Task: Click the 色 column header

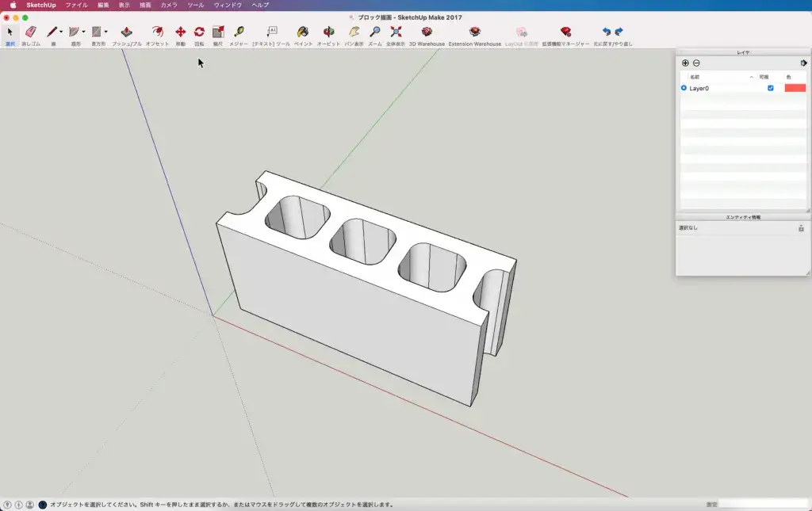Action: (789, 77)
